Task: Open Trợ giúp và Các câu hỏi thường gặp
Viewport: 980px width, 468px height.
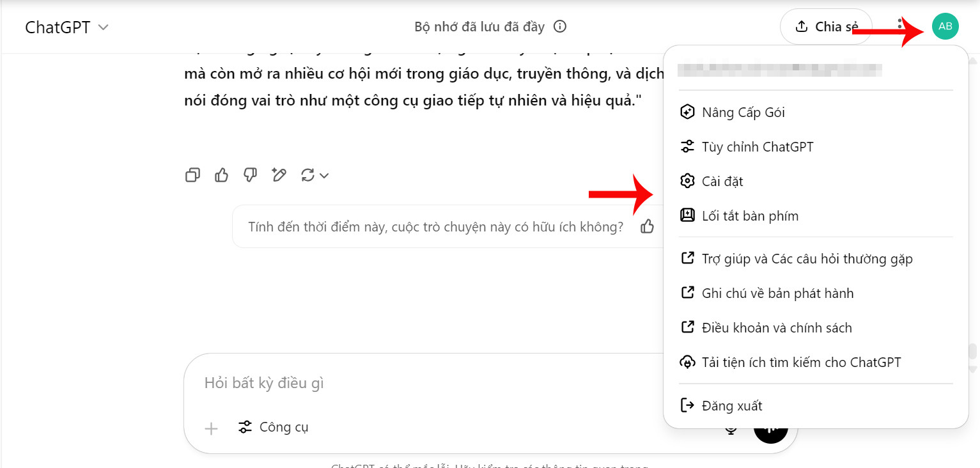Action: pyautogui.click(x=807, y=259)
